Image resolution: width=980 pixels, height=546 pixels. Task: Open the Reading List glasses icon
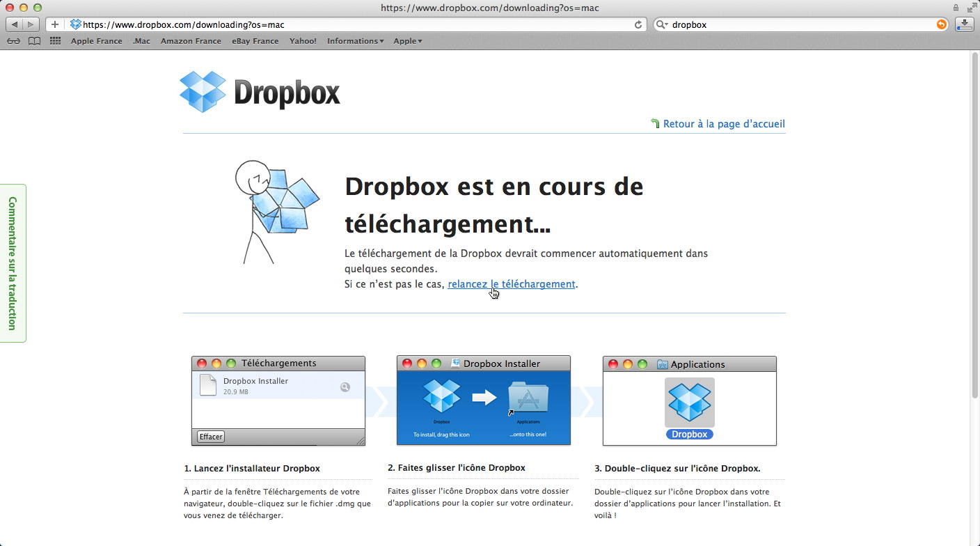coord(13,41)
